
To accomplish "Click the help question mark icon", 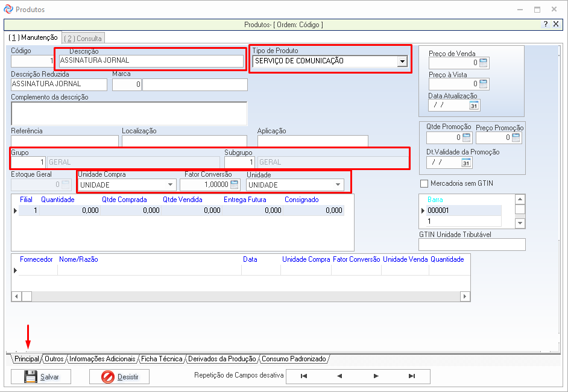I will pos(545,24).
